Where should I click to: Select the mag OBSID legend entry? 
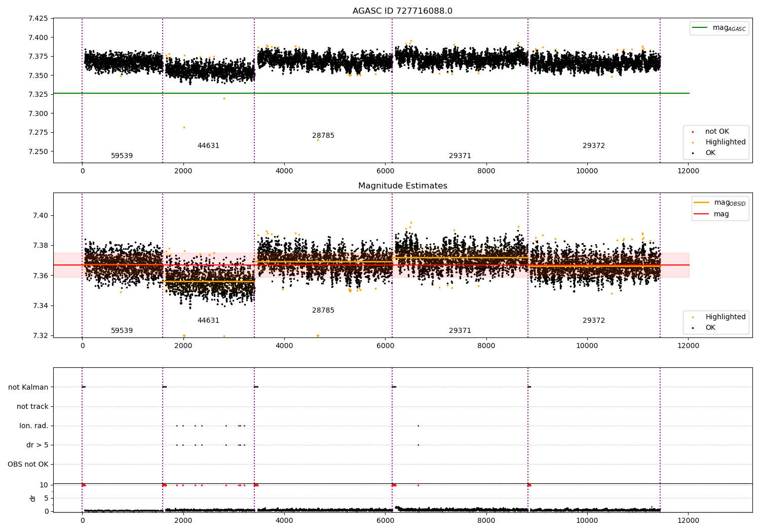[x=719, y=203]
